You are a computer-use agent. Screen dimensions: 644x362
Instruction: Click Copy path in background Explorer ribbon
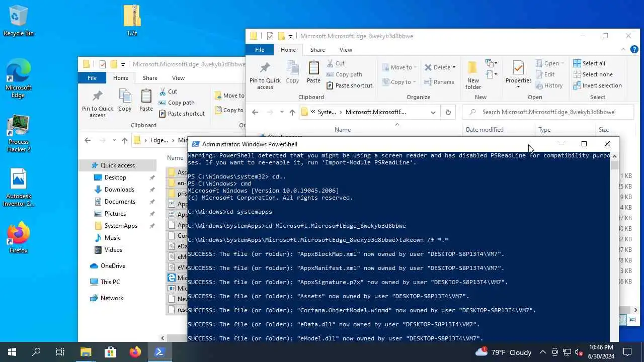[177, 103]
